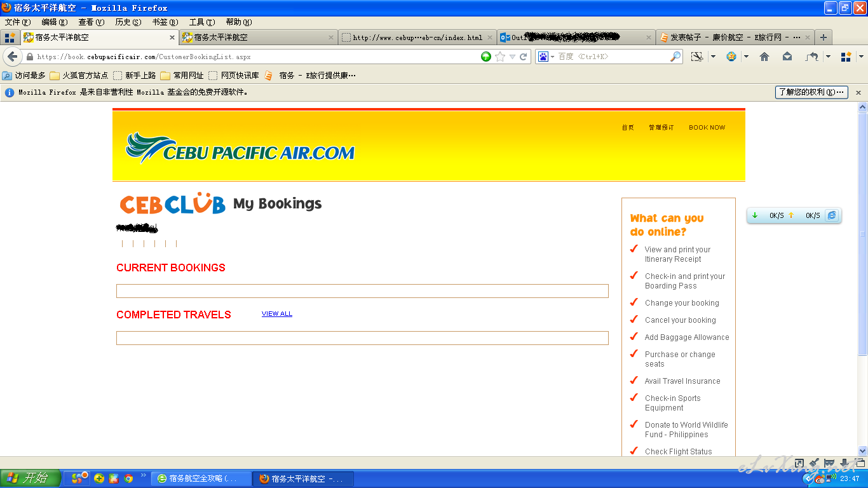This screenshot has height=488, width=868.
Task: Reload the page with refresh icon
Action: point(524,57)
